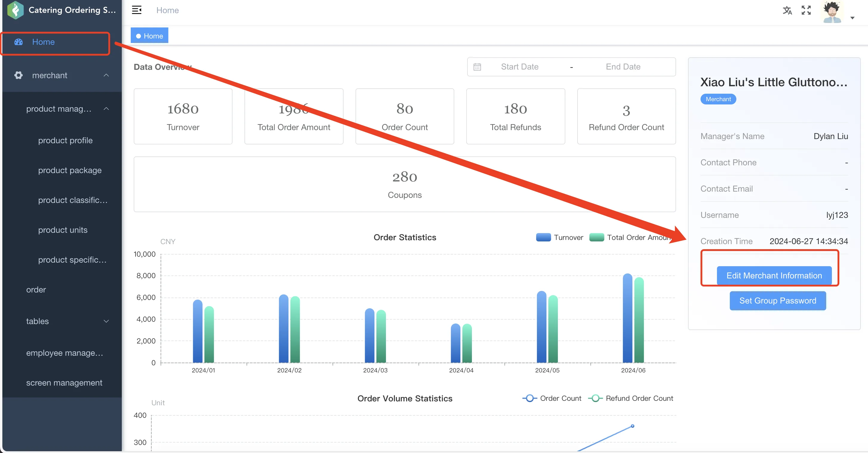Screen dimensions: 868x453
Task: Click Set Group Password button
Action: pyautogui.click(x=778, y=301)
